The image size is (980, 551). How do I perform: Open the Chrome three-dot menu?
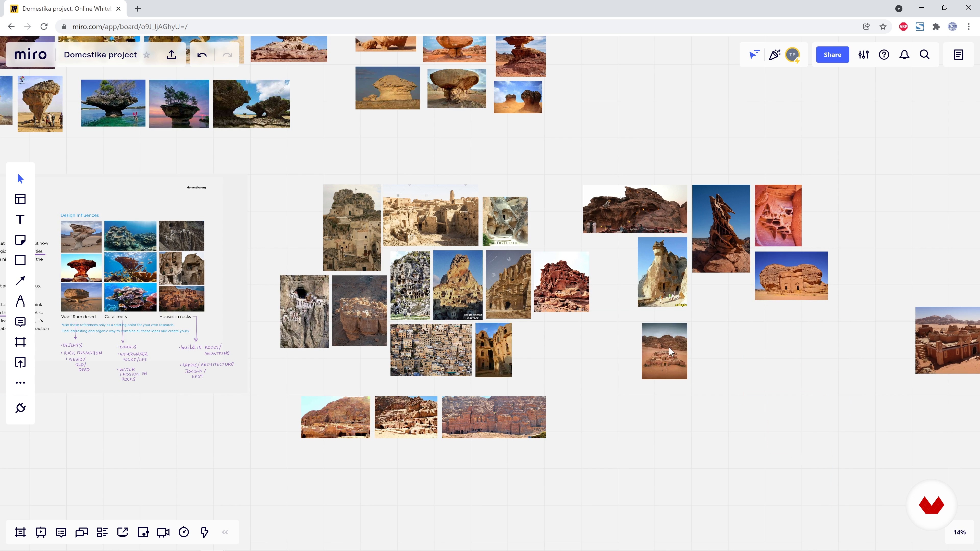tap(969, 27)
